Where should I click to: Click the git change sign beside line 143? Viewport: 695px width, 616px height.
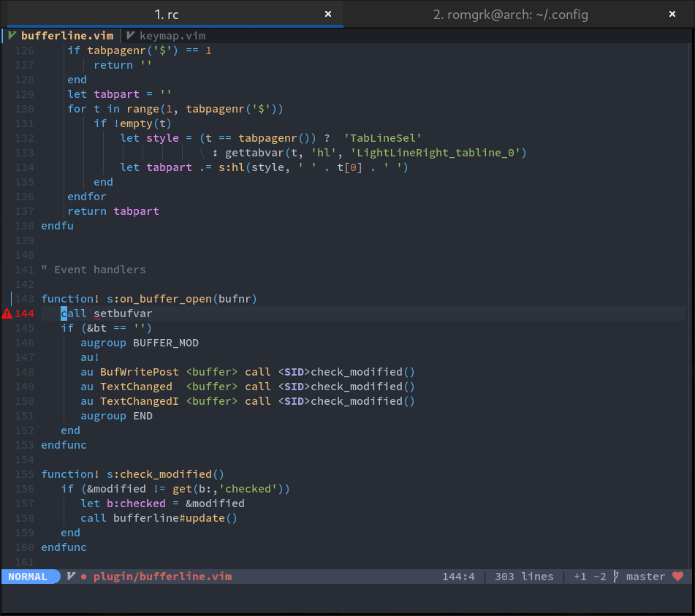coord(12,299)
